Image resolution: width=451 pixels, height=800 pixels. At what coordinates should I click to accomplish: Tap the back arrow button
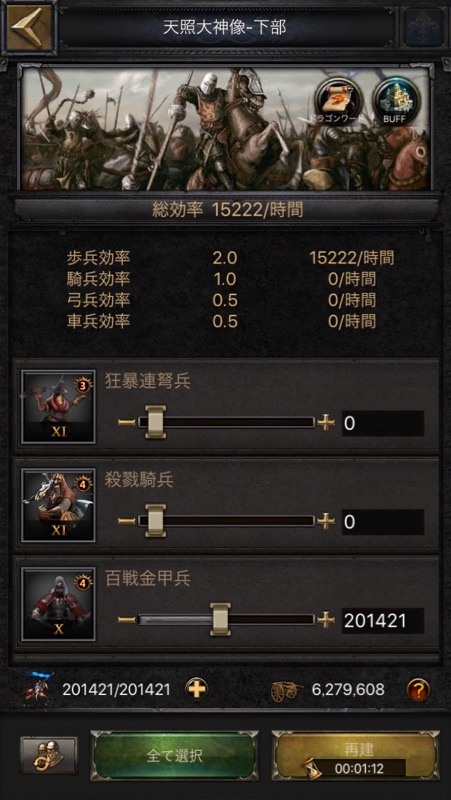(x=29, y=28)
